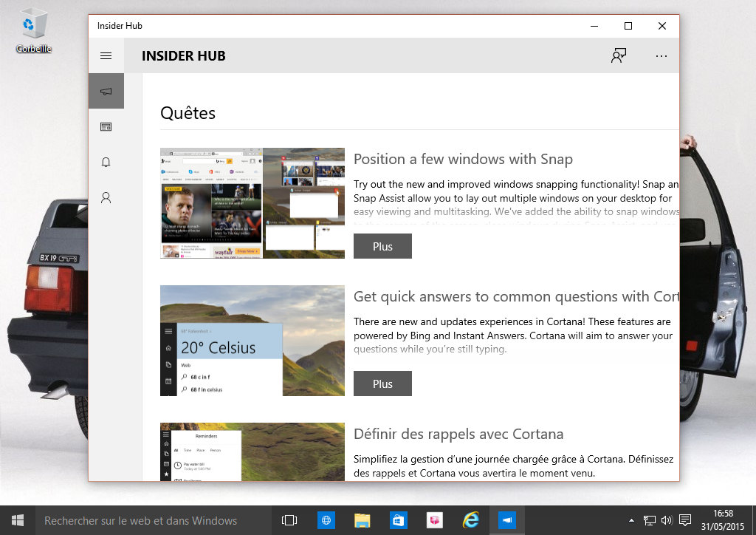
Task: Minimize the Insider Hub window
Action: click(594, 26)
